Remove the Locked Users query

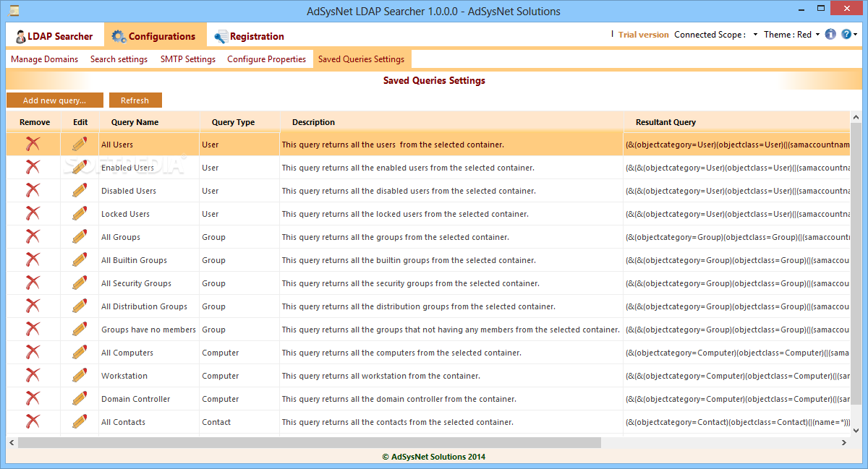click(x=33, y=214)
